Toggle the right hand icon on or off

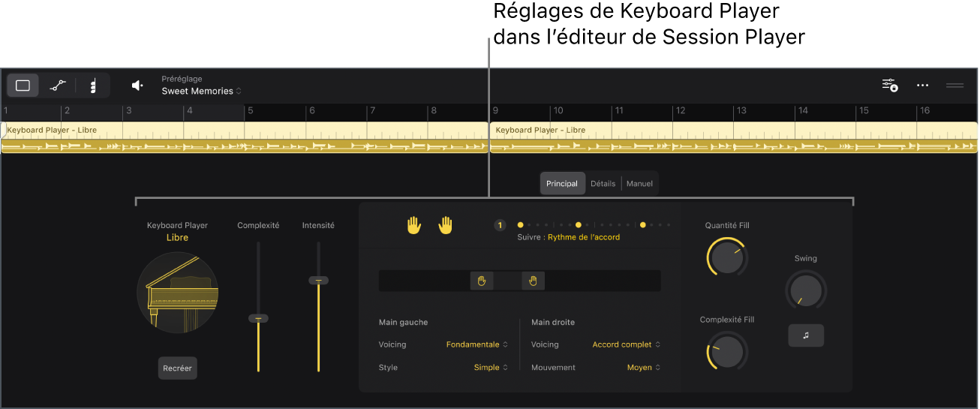(x=446, y=225)
